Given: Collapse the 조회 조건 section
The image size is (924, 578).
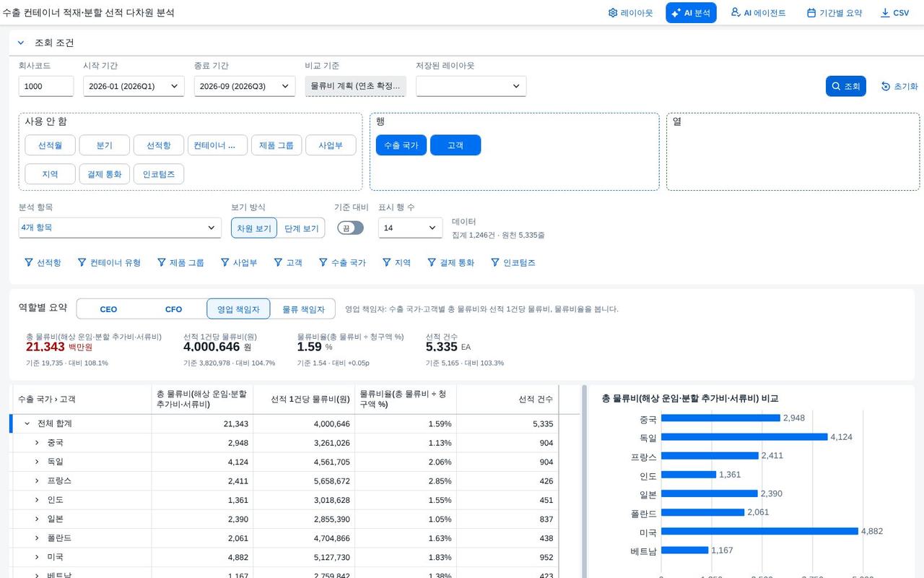Looking at the screenshot, I should (22, 43).
